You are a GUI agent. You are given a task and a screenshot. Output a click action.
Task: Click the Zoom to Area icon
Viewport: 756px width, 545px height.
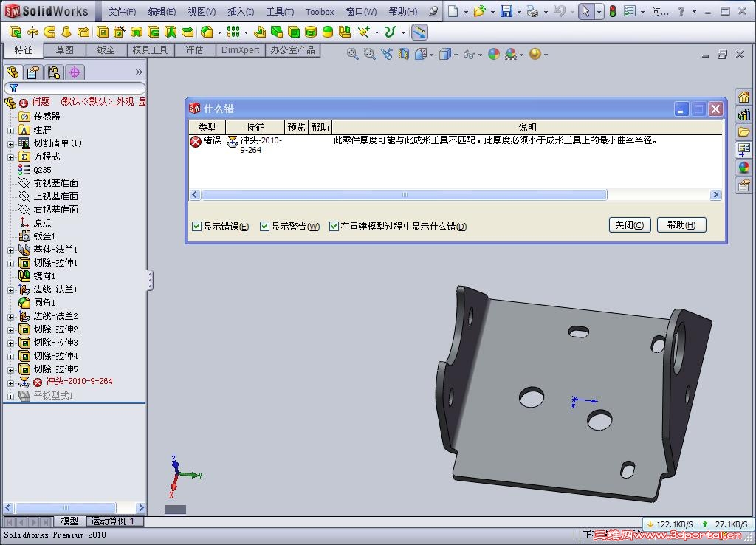pyautogui.click(x=369, y=54)
